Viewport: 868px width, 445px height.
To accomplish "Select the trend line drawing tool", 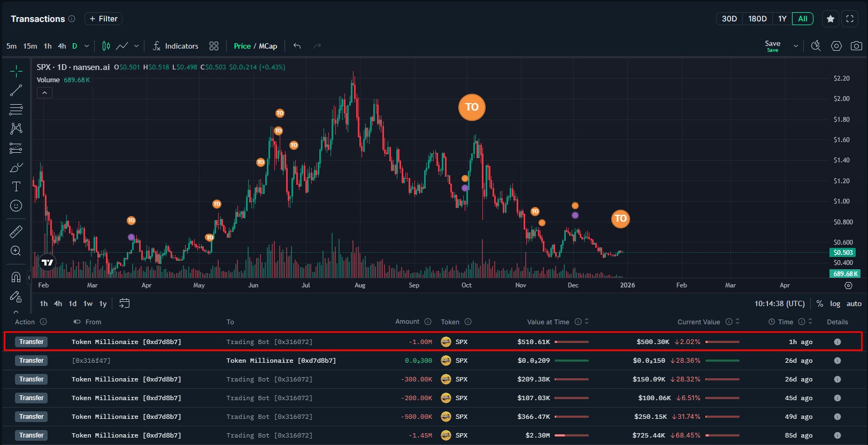I will (x=16, y=90).
